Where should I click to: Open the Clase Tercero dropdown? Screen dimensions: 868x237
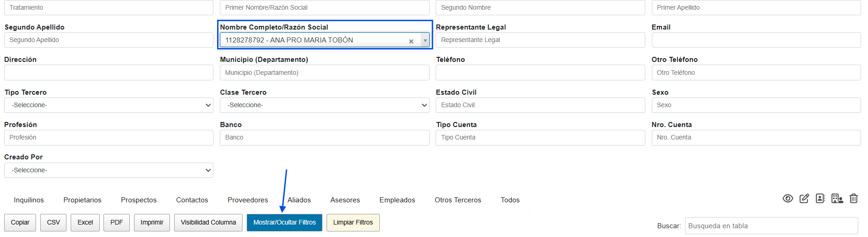click(324, 105)
